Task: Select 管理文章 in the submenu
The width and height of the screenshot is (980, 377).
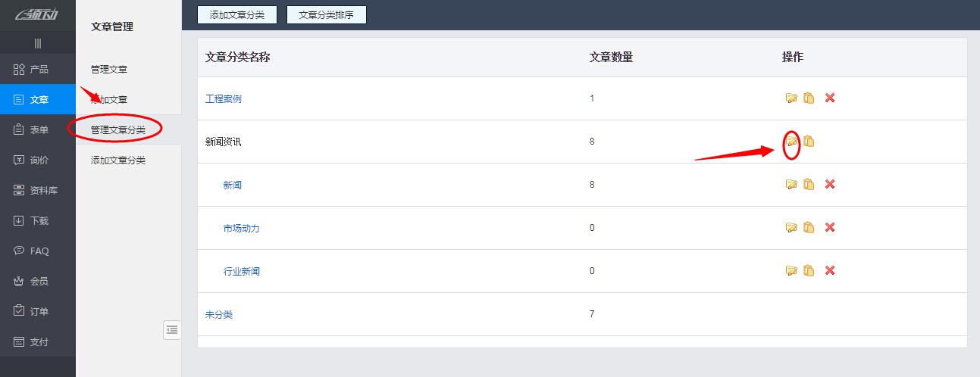Action: [x=109, y=70]
